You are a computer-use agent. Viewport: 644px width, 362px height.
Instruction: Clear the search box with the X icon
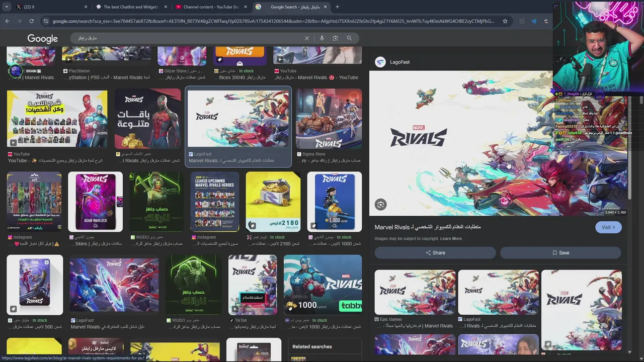(x=307, y=38)
